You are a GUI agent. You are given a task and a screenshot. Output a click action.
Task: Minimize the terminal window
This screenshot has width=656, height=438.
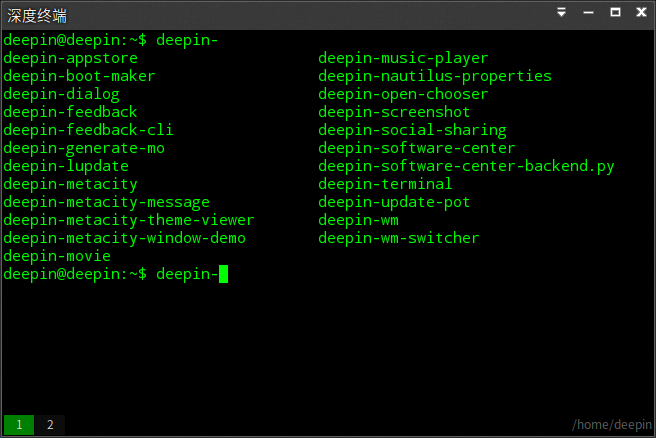tap(588, 13)
